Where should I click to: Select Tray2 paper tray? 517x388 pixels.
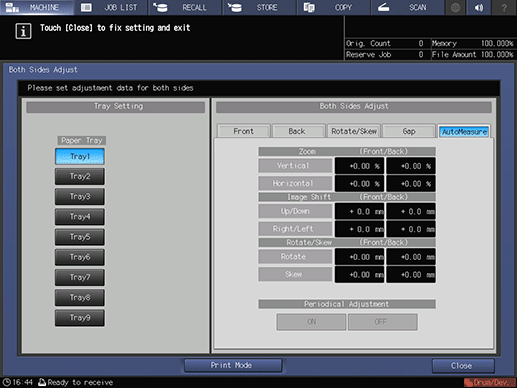tap(80, 176)
